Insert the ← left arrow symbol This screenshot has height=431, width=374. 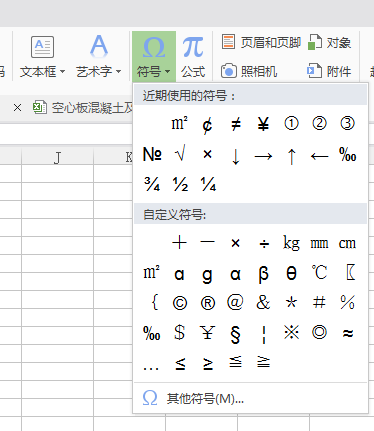click(319, 156)
